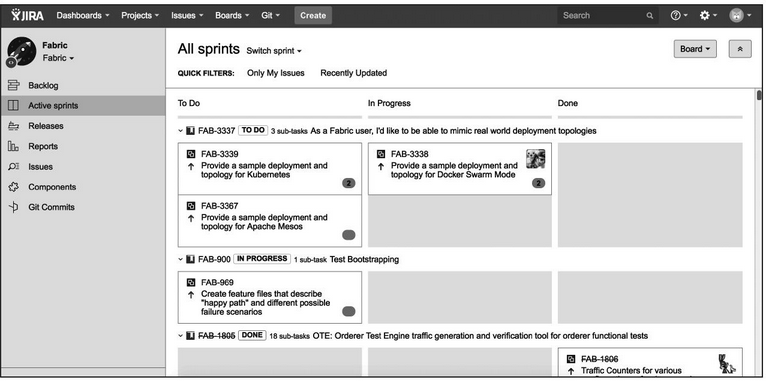Open issue link FAB-3338
The height and width of the screenshot is (381, 766).
click(410, 154)
